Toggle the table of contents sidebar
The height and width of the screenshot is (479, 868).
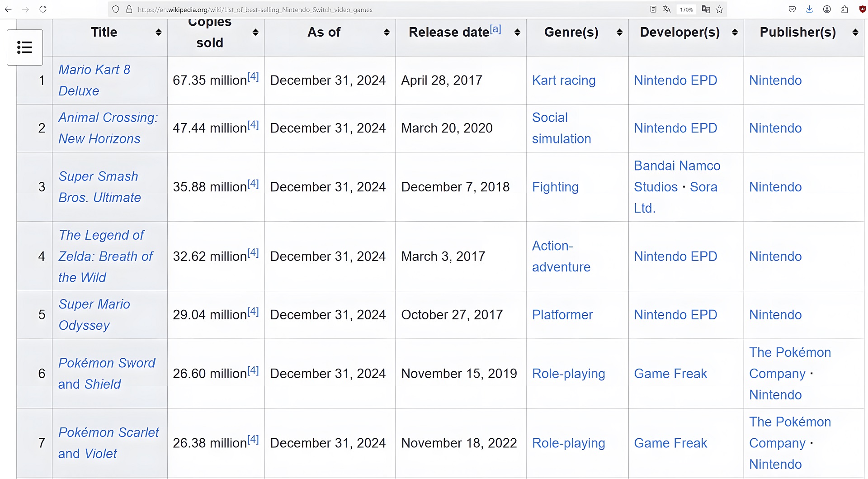pos(25,47)
